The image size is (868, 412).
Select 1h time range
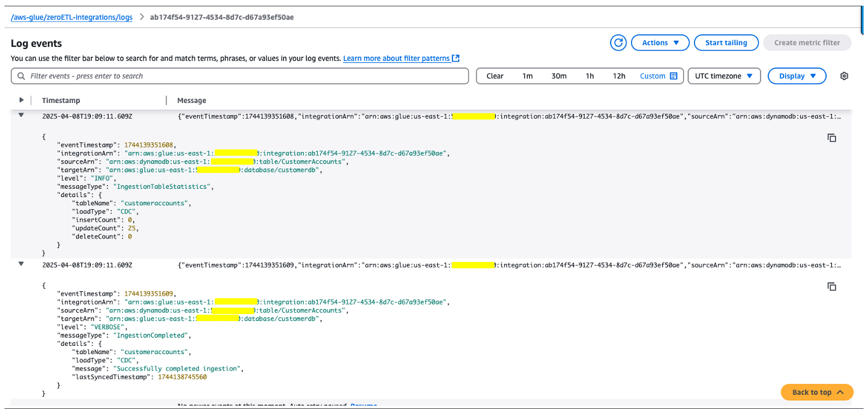pyautogui.click(x=590, y=76)
